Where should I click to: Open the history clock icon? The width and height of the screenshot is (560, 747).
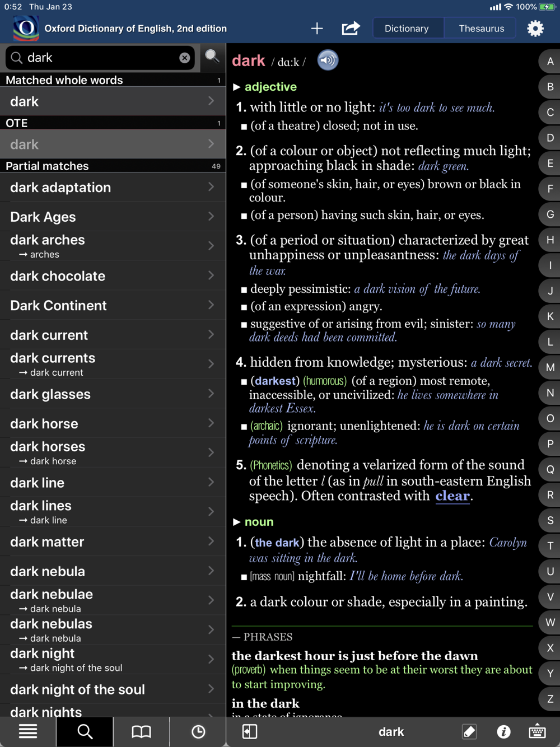tap(198, 731)
